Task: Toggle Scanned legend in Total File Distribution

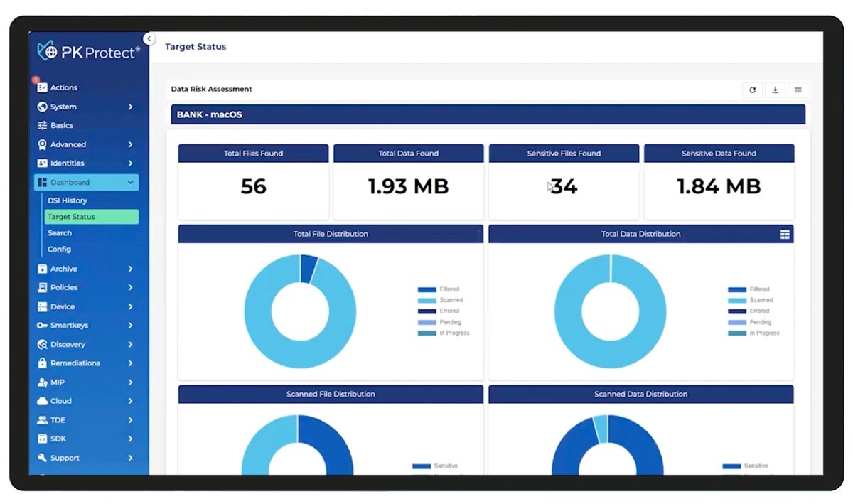Action: 441,300
